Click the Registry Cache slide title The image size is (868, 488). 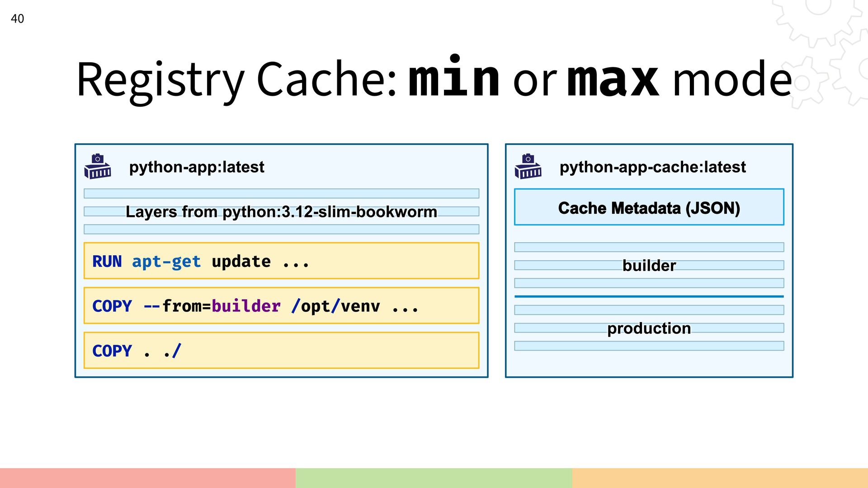coord(434,80)
